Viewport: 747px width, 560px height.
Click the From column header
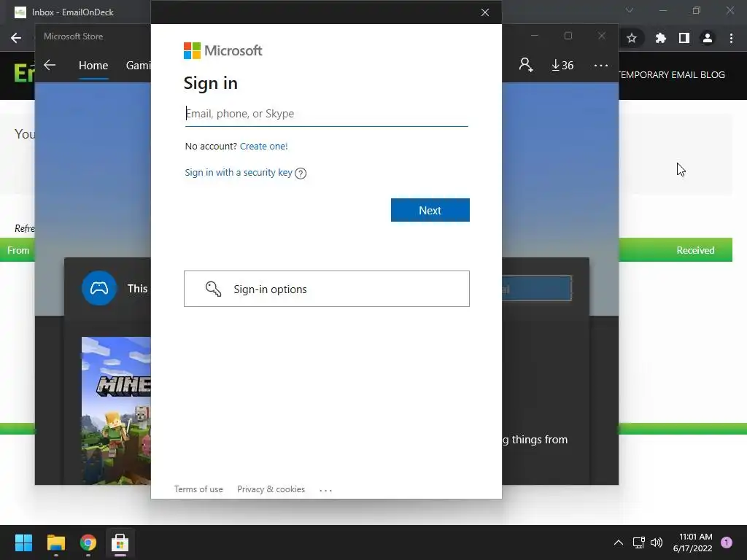[x=18, y=251]
